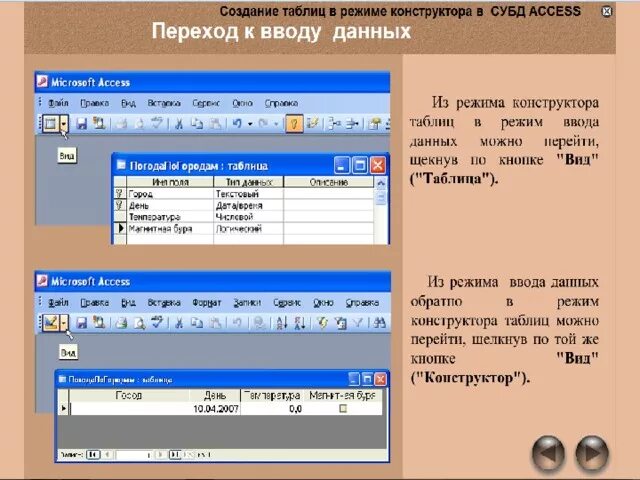Toggle the highlighted Primary Key button
Image resolution: width=640 pixels, height=480 pixels.
(294, 124)
